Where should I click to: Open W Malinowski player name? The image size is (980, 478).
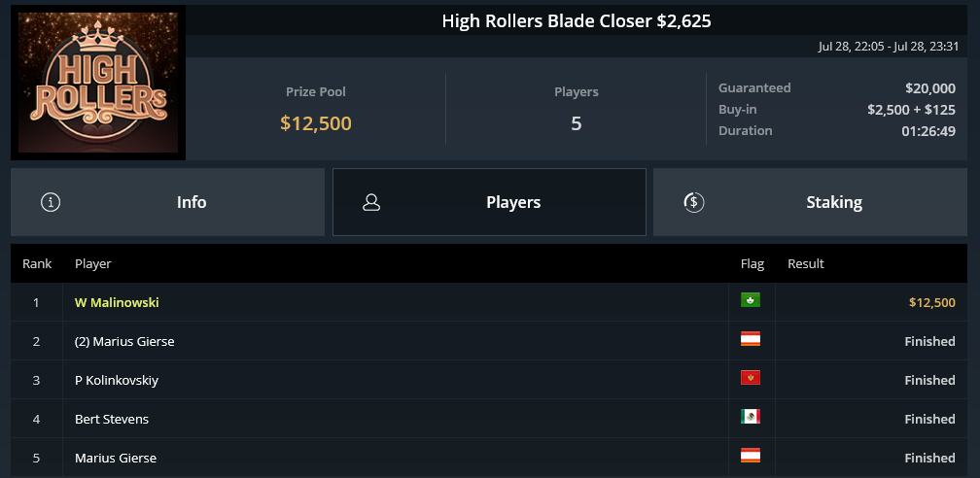coord(117,302)
